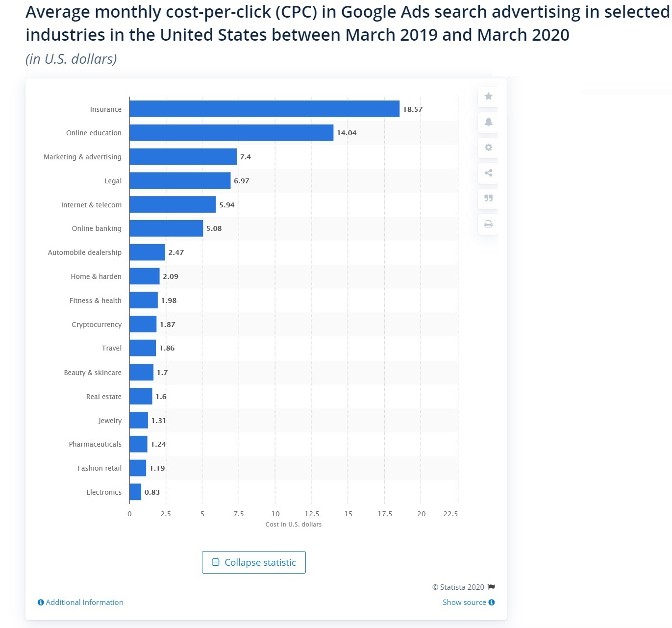This screenshot has height=628, width=672.
Task: Click the Electronics bar
Action: (x=135, y=492)
